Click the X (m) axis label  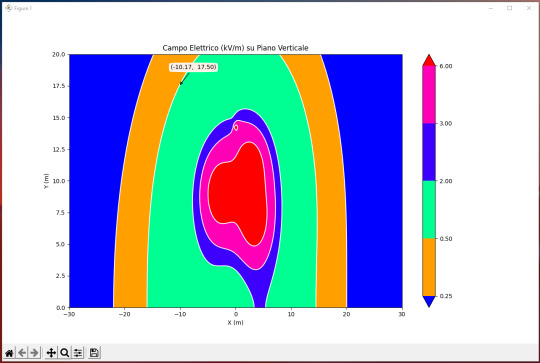235,323
